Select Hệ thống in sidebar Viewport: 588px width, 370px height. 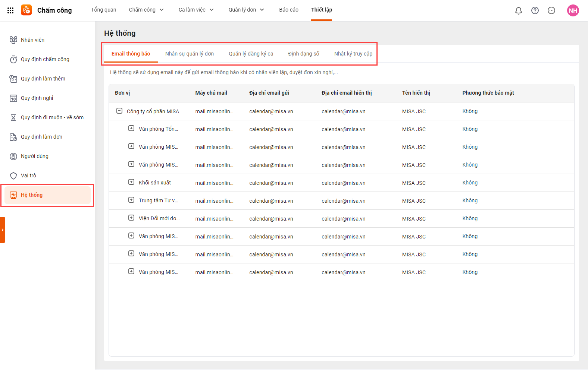(47, 195)
